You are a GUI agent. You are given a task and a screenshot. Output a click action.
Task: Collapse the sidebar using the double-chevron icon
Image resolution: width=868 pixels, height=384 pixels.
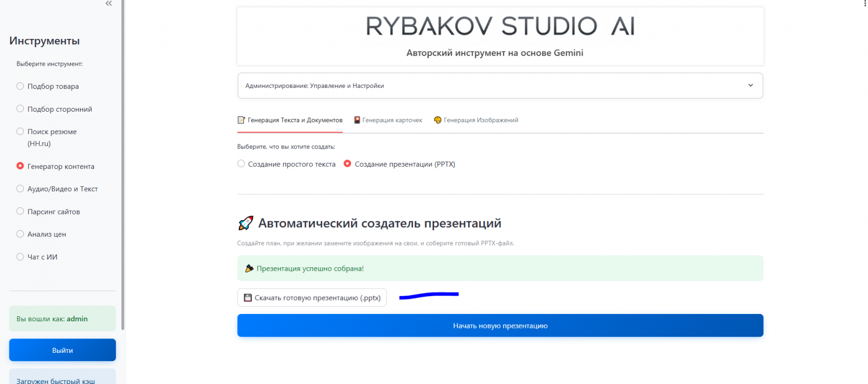click(108, 4)
